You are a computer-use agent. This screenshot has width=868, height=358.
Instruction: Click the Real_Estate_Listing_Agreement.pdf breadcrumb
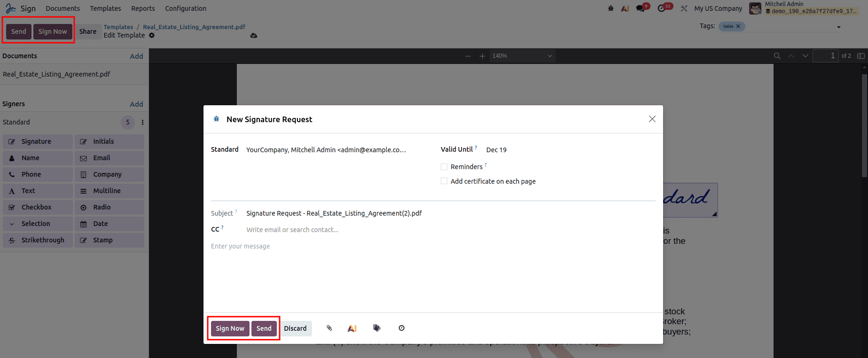coord(194,27)
